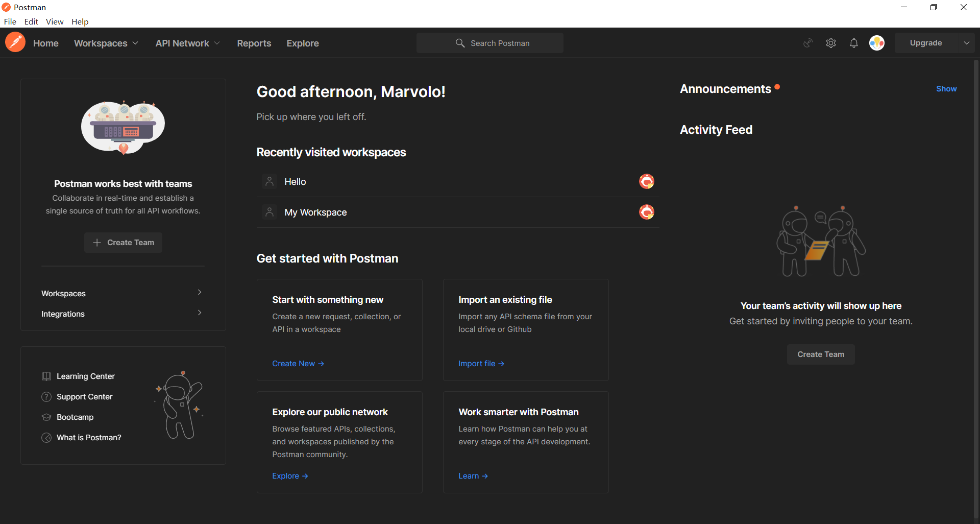Viewport: 980px width, 524px height.
Task: Click the astronaut illustration beside Support Center
Action: pos(179,404)
